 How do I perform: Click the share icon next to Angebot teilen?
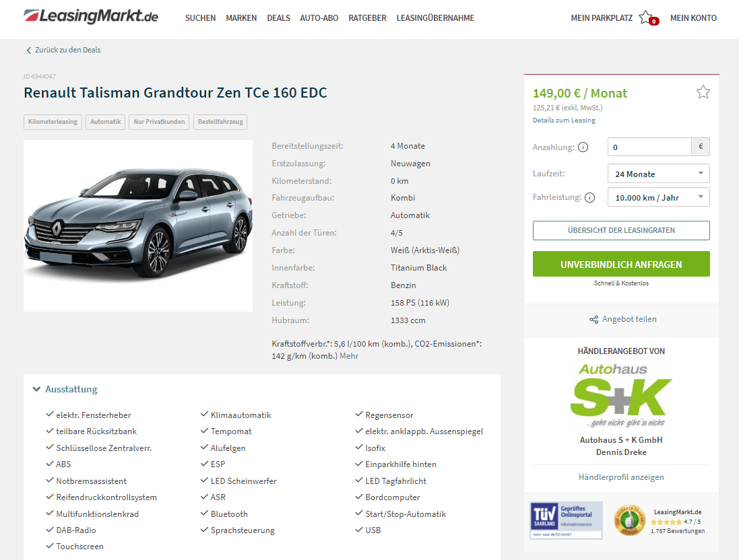594,319
